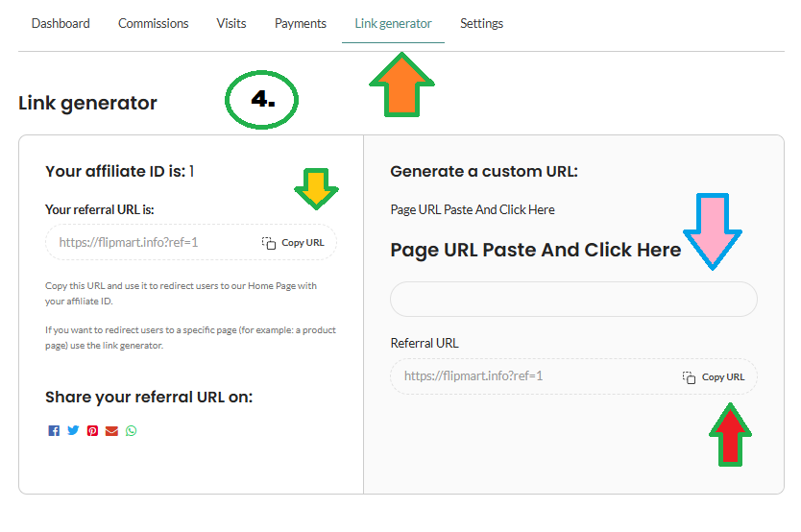801x532 pixels.
Task: Select the Link generator tab
Action: pos(393,23)
